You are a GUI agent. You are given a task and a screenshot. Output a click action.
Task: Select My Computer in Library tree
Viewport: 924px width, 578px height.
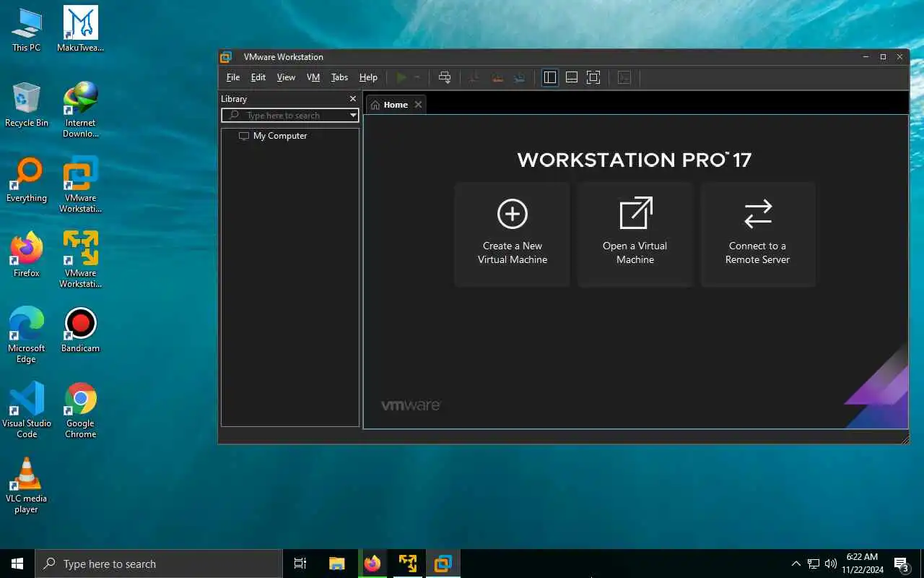click(x=273, y=136)
